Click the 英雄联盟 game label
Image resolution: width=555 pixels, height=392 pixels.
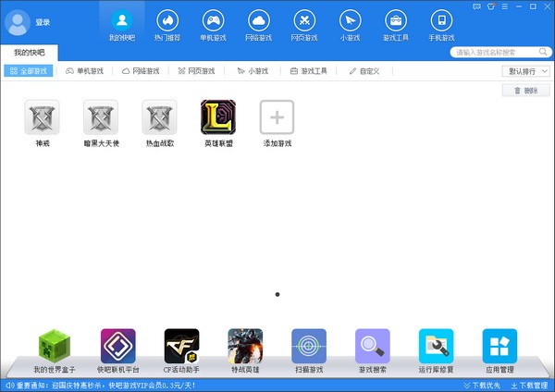[x=218, y=143]
